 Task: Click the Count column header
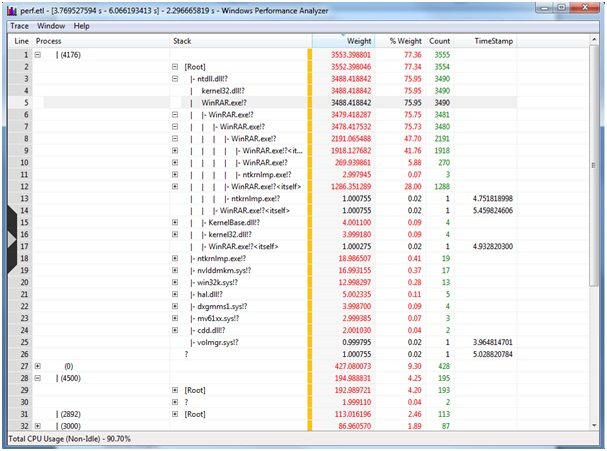[439, 41]
